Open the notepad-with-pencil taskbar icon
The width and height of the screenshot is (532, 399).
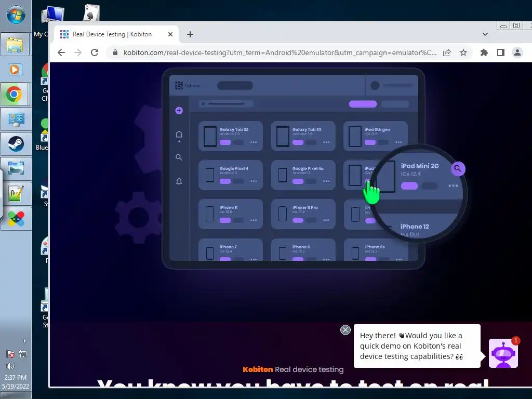click(15, 193)
